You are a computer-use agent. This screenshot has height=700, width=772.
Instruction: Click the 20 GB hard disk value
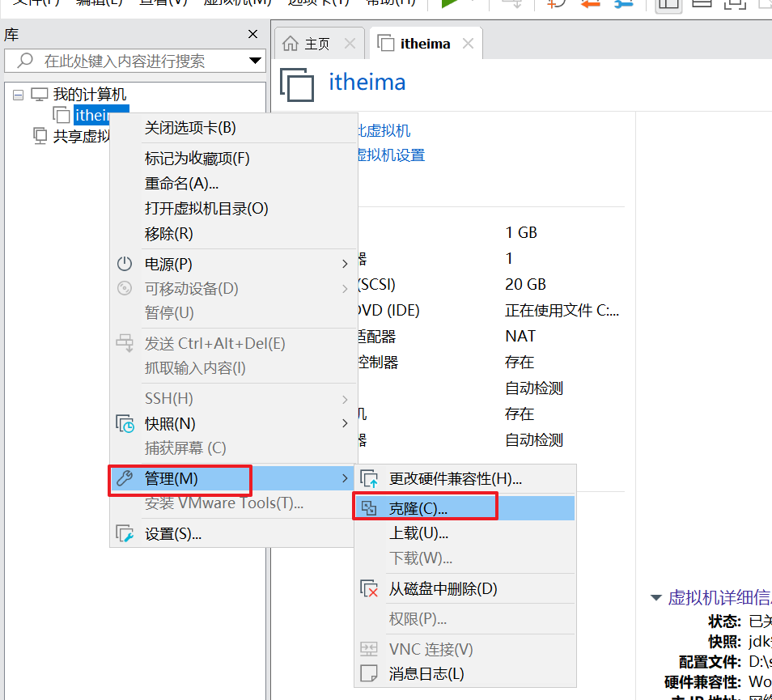click(525, 285)
